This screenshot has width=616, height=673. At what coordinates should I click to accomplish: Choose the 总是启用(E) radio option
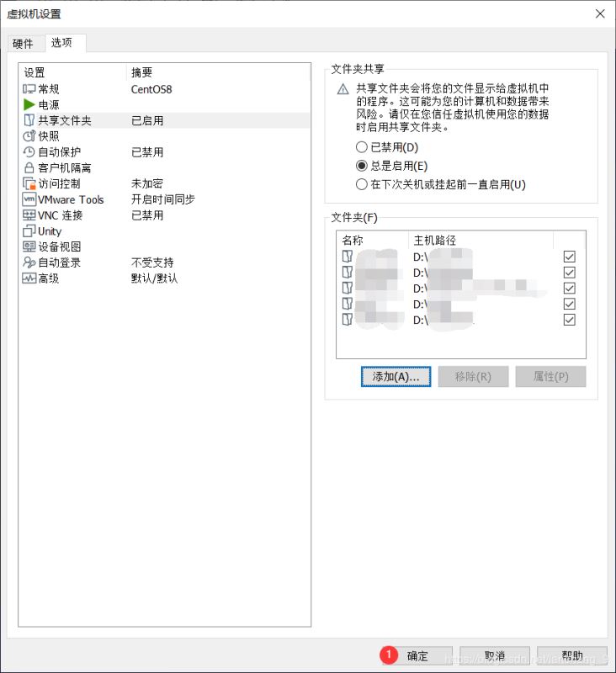coord(362,166)
